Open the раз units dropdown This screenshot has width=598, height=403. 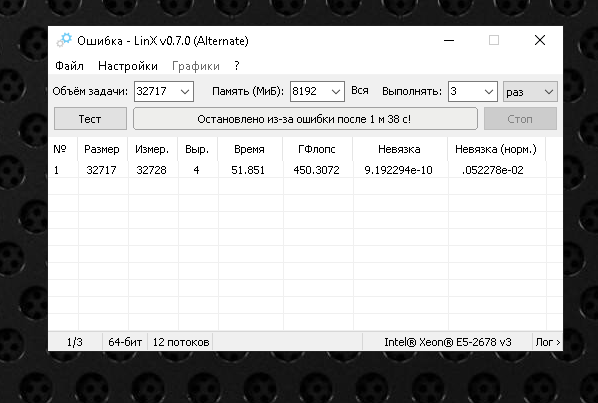[530, 92]
